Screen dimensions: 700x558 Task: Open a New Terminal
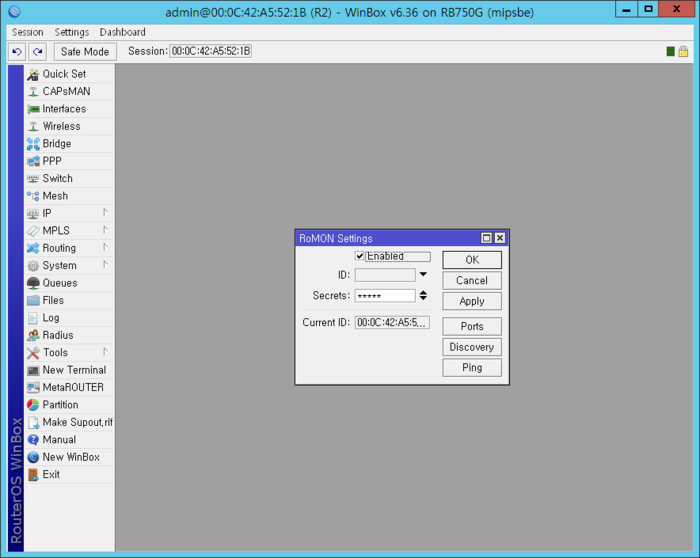[69, 370]
